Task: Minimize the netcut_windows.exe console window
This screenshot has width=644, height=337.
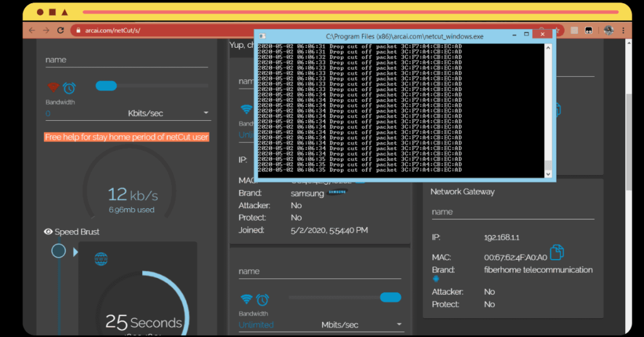Action: tap(514, 35)
